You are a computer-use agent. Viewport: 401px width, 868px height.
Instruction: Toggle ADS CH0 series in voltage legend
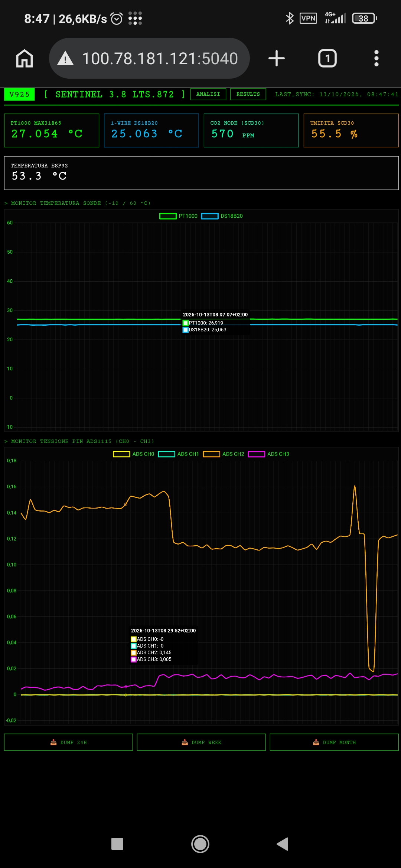(x=134, y=454)
